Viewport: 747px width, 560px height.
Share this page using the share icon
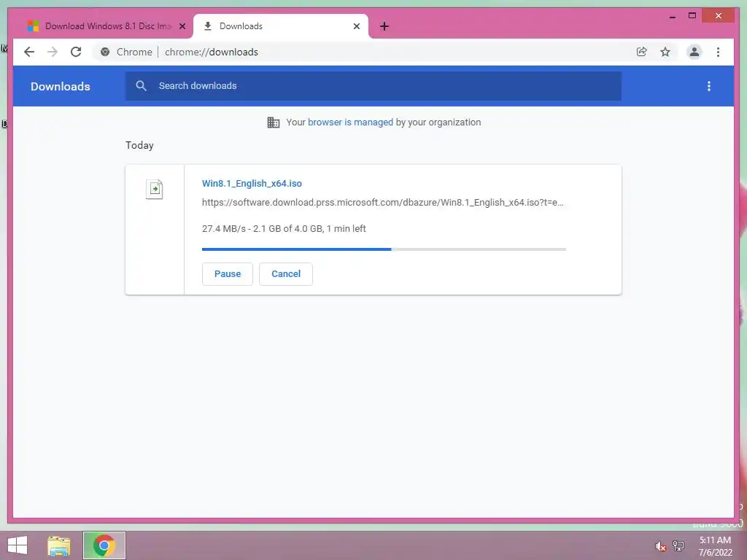pyautogui.click(x=642, y=52)
